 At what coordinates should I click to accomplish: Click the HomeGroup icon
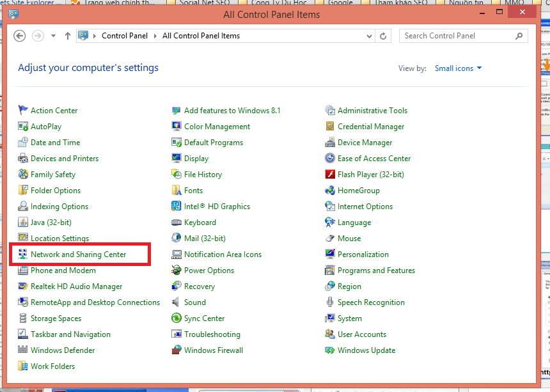[x=330, y=191]
